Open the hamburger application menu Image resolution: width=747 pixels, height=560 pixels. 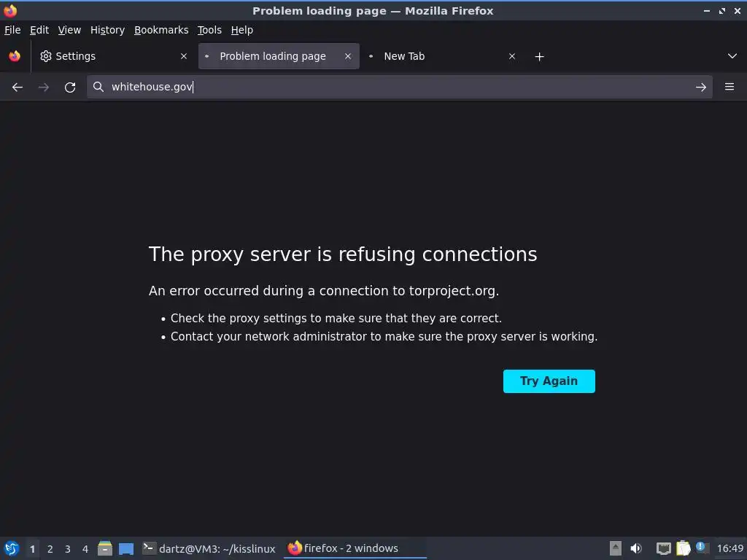pyautogui.click(x=729, y=87)
